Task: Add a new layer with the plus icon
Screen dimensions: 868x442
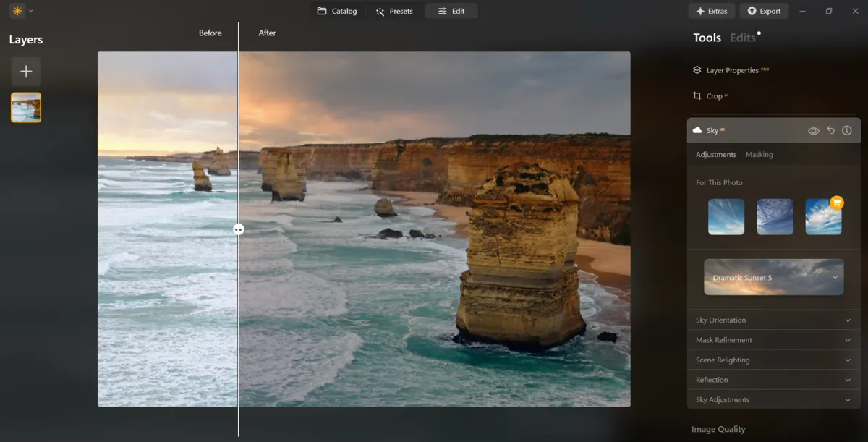Action: pos(25,71)
